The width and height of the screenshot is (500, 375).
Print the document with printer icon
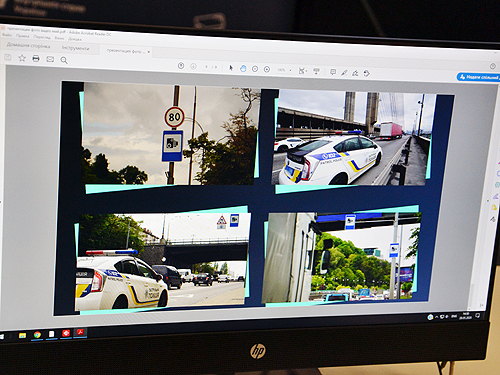[36, 59]
